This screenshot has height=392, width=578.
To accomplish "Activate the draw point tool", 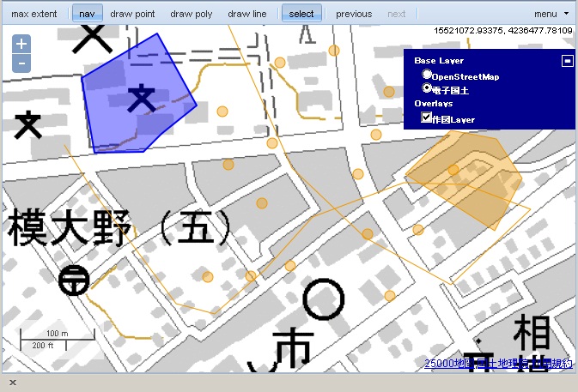I will pos(132,14).
